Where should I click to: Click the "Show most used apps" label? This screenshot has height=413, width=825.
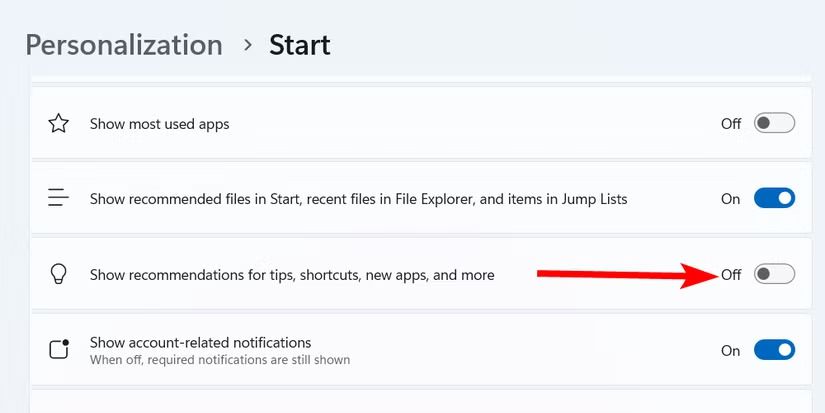click(x=160, y=125)
